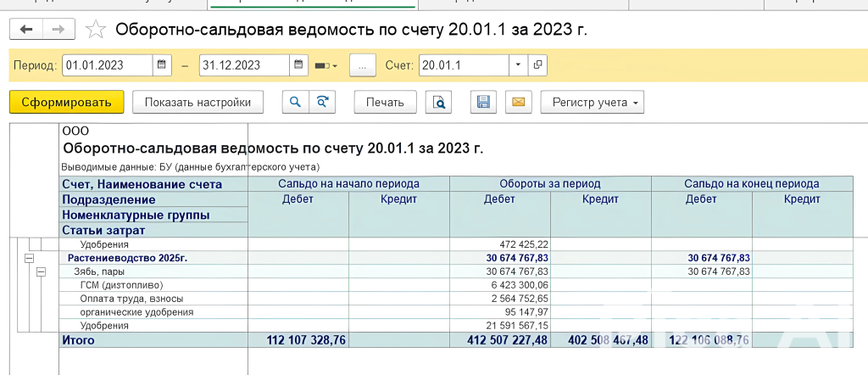Click the period start date field
This screenshot has width=868, height=375.
(107, 65)
